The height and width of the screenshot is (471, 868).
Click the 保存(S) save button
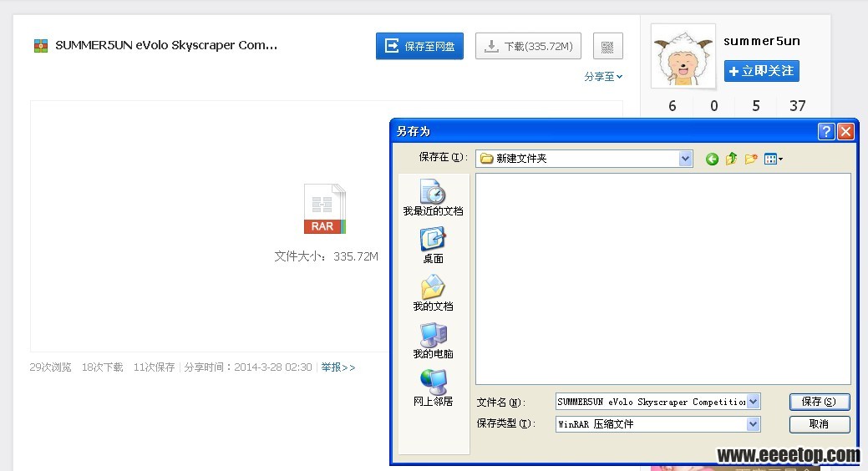click(x=820, y=402)
